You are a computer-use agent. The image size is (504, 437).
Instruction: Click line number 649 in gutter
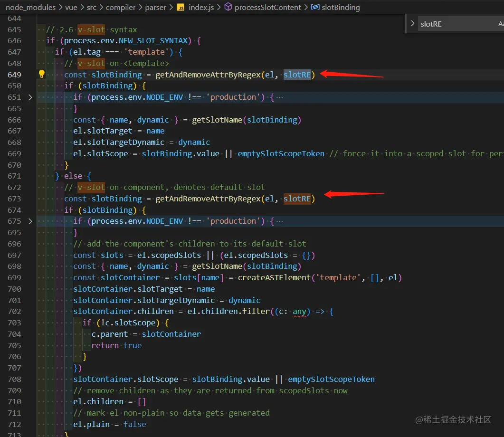(14, 75)
